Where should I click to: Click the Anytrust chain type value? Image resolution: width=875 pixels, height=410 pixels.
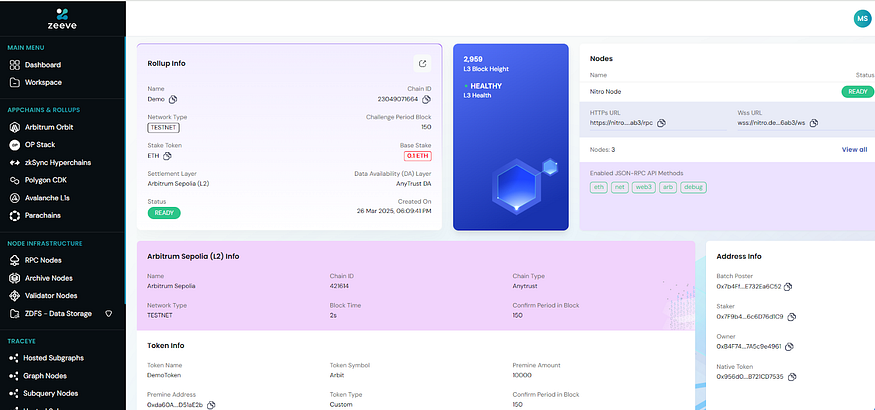(x=524, y=286)
